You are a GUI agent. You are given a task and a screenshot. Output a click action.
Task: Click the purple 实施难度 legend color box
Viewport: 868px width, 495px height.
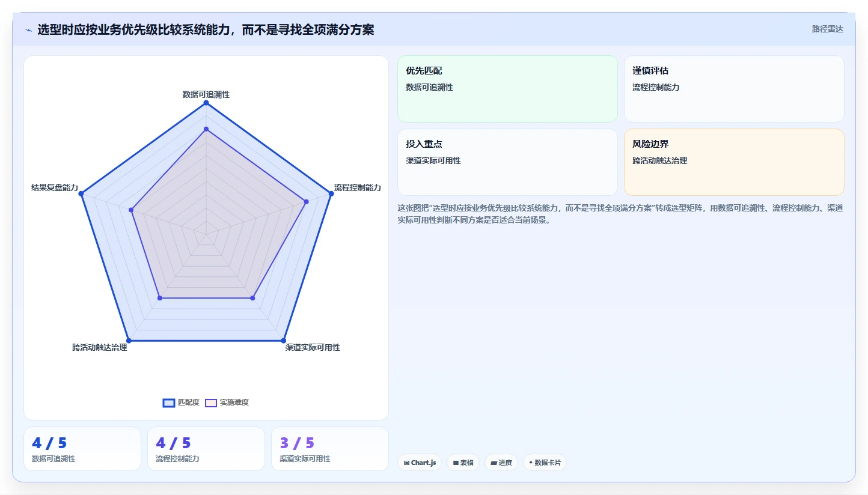coord(211,402)
